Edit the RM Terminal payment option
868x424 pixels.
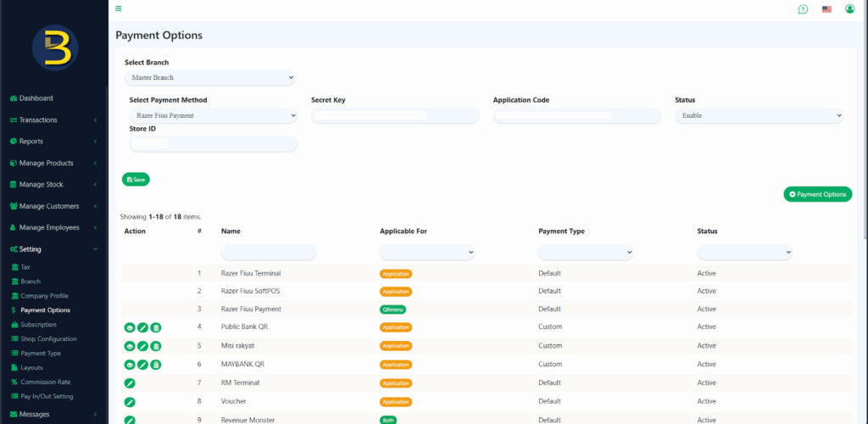tap(130, 383)
